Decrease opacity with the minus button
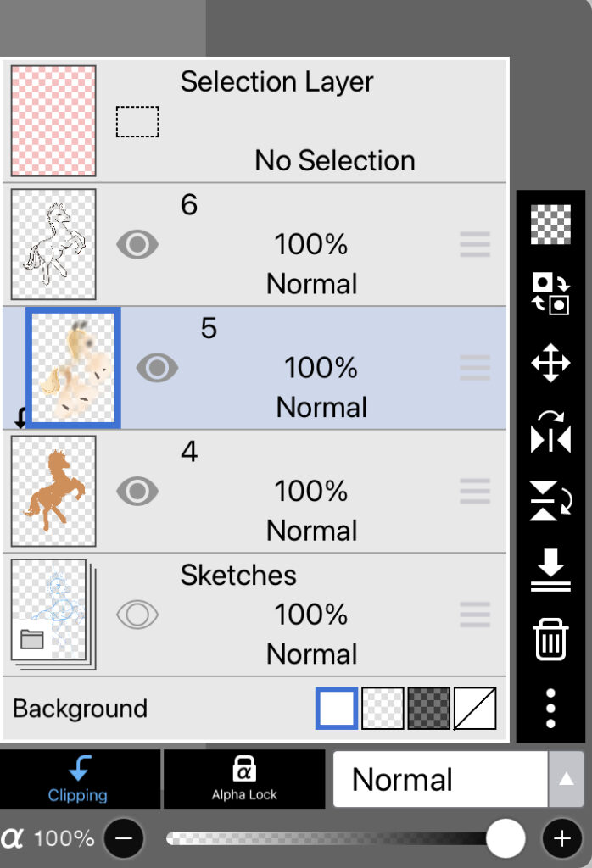This screenshot has width=592, height=868. 124,838
